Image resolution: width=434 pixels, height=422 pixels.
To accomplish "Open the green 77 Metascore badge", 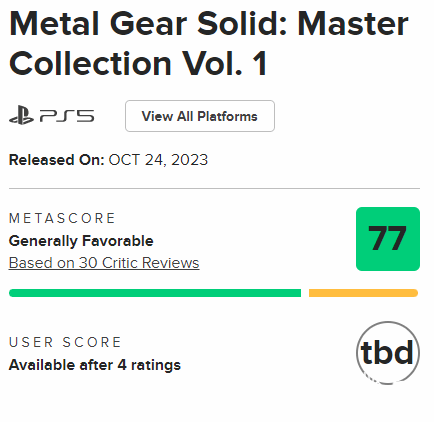I will click(388, 239).
